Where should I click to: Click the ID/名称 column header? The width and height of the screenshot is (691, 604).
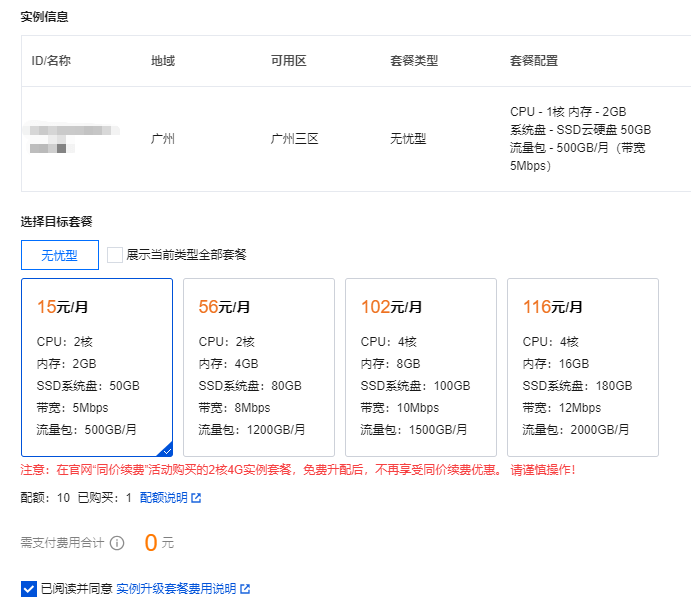pos(51,61)
